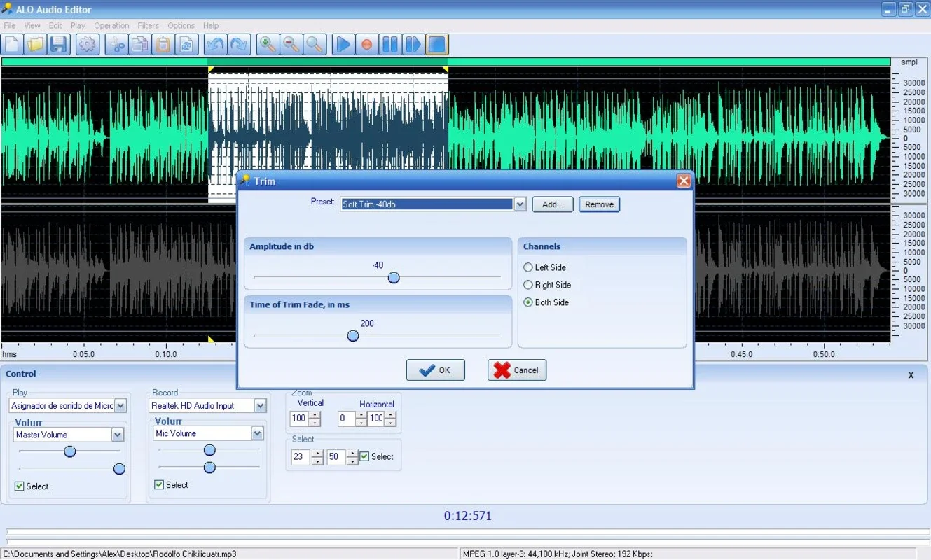Open the Realtek HD Audio Input dropdown
931x560 pixels.
pos(261,406)
